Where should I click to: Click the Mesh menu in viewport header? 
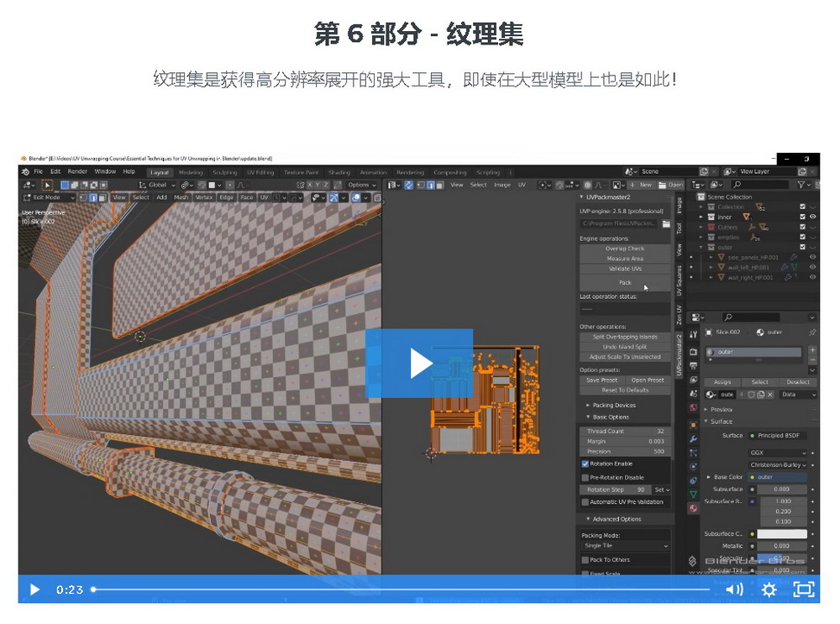(181, 197)
